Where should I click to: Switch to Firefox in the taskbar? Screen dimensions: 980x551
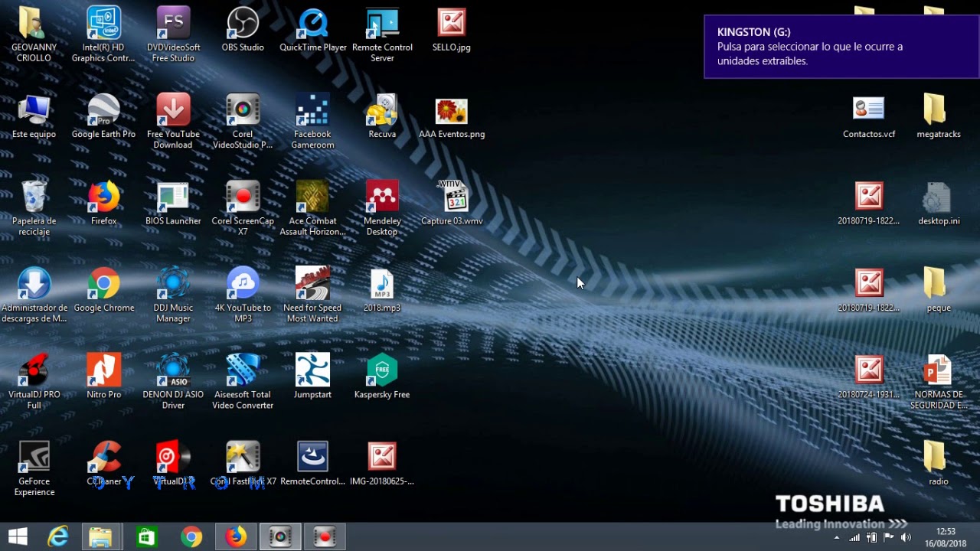[236, 537]
